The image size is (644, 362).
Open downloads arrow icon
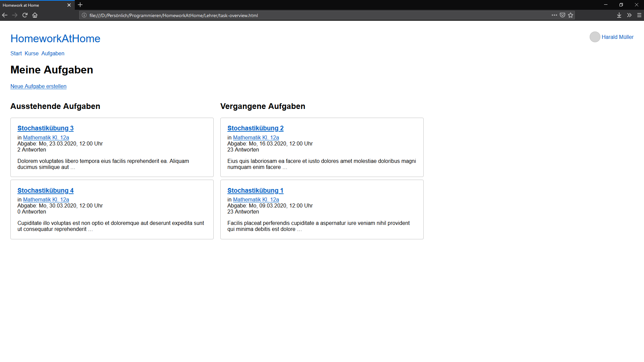coord(619,15)
